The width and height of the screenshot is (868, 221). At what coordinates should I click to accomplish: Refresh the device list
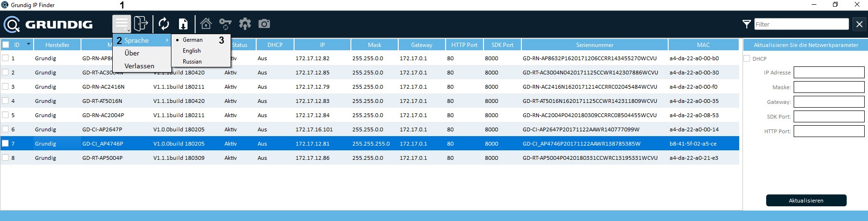[164, 24]
